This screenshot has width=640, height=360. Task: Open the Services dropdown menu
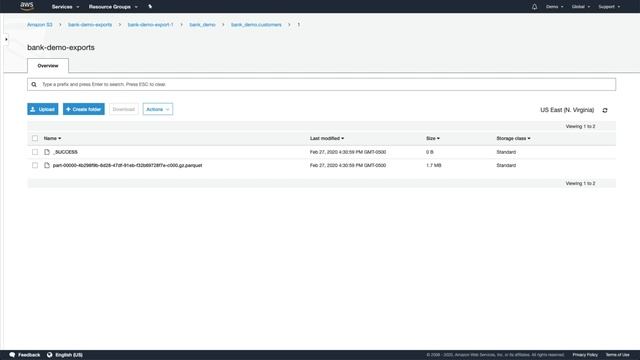65,7
